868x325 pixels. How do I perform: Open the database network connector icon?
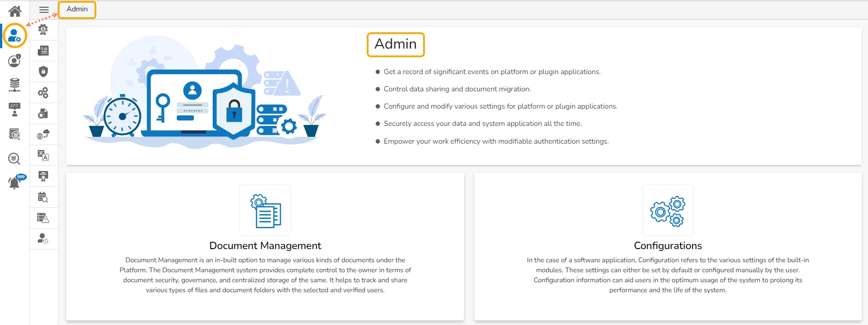click(x=15, y=85)
